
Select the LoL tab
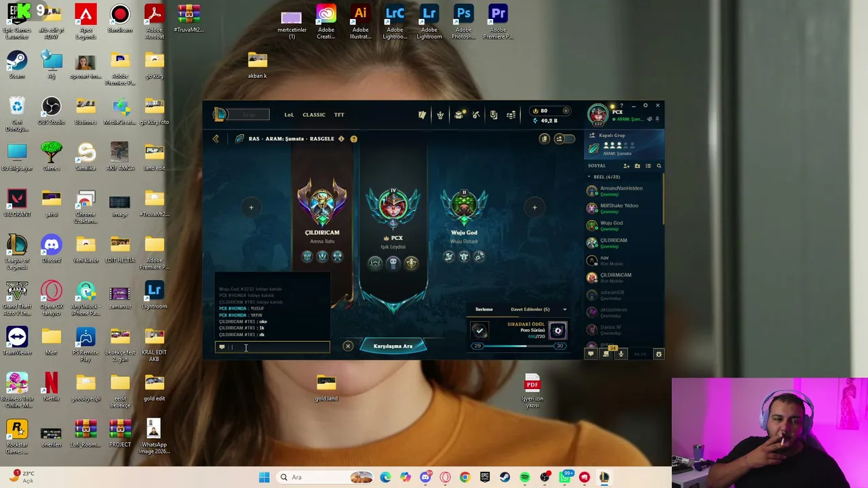tap(289, 115)
